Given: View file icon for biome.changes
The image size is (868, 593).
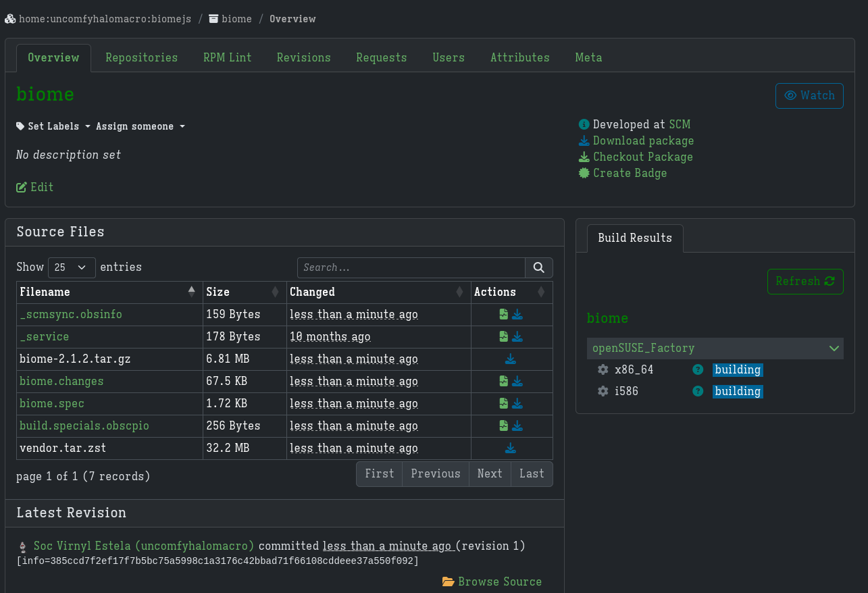Looking at the screenshot, I should click(x=503, y=381).
